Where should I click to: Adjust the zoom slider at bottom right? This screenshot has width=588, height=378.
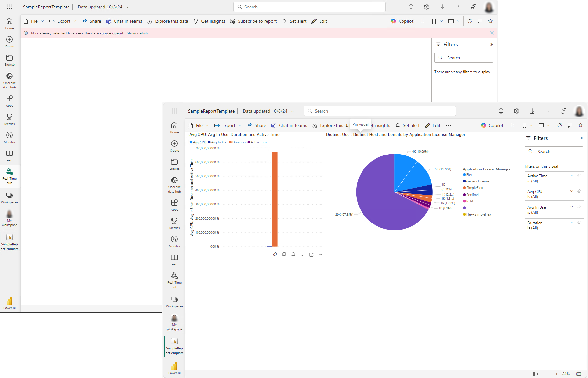[535, 374]
